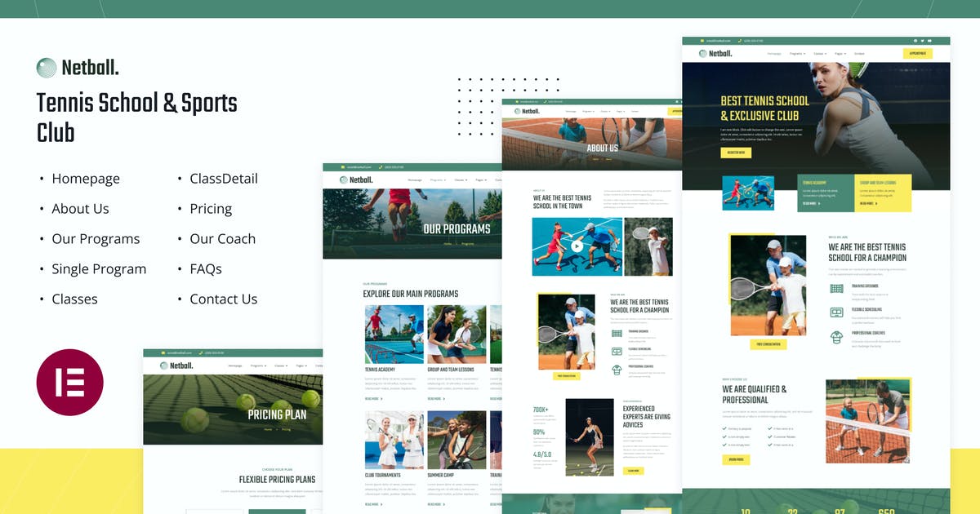Viewport: 980px width, 514px height.
Task: Click the Register Now button on the hero banner
Action: click(736, 153)
